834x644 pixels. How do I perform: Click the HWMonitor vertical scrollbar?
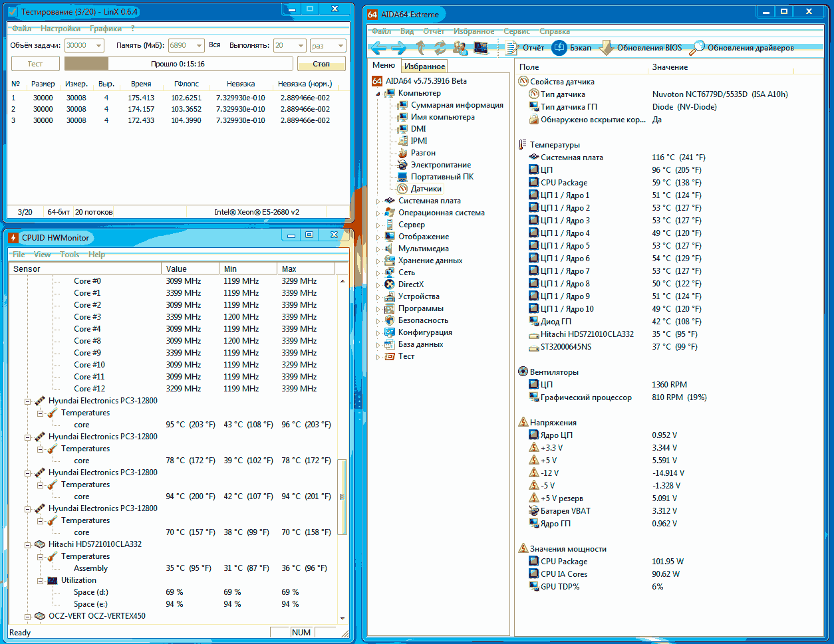point(343,495)
